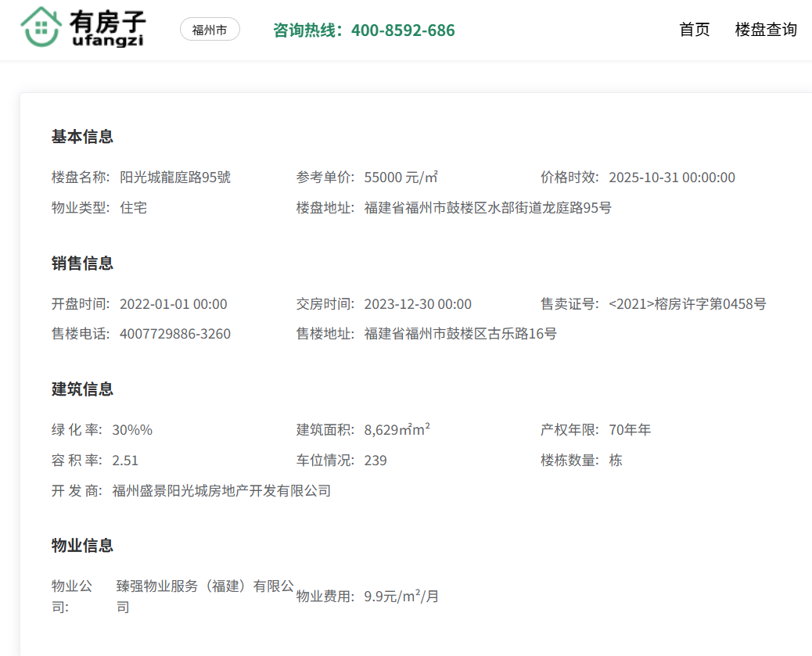The image size is (812, 656).
Task: Click the sales permit number 榕房许字第0458号
Action: pyautogui.click(x=687, y=304)
